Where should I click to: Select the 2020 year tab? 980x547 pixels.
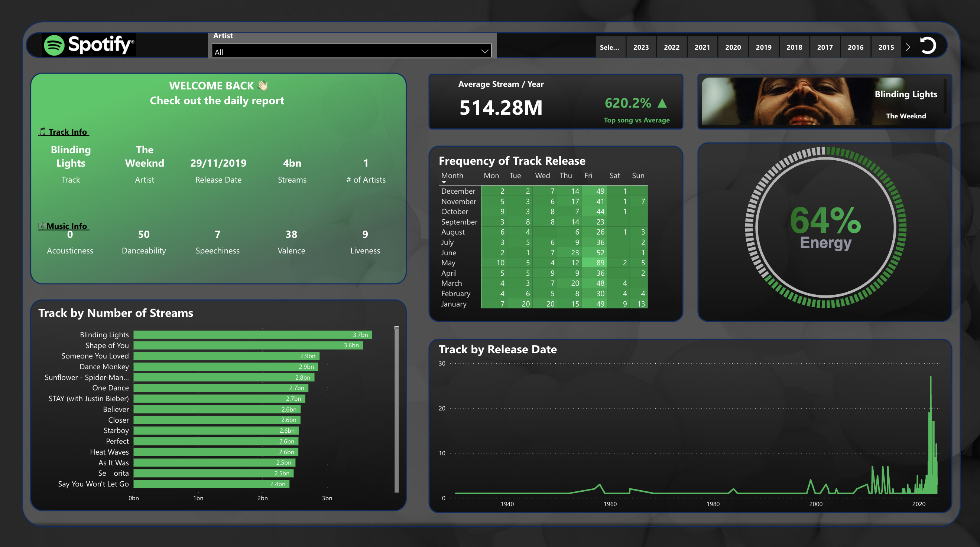tap(733, 47)
